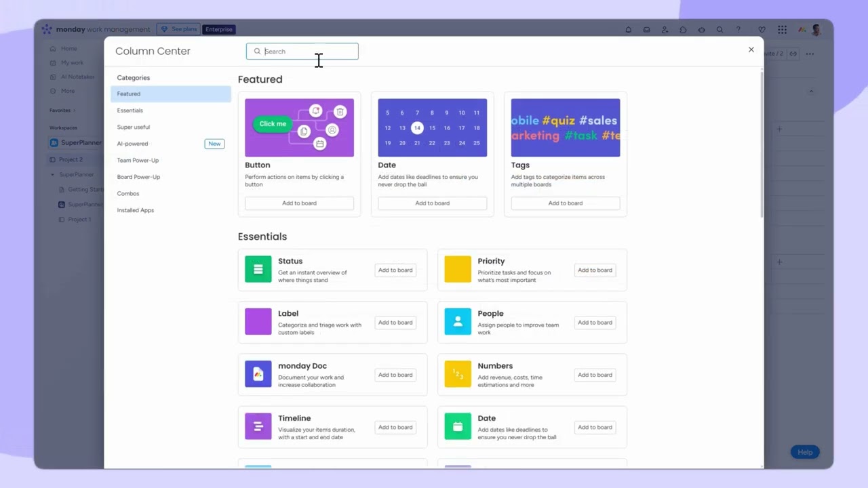This screenshot has height=488, width=868.
Task: Select the Essentials category
Action: pyautogui.click(x=171, y=110)
